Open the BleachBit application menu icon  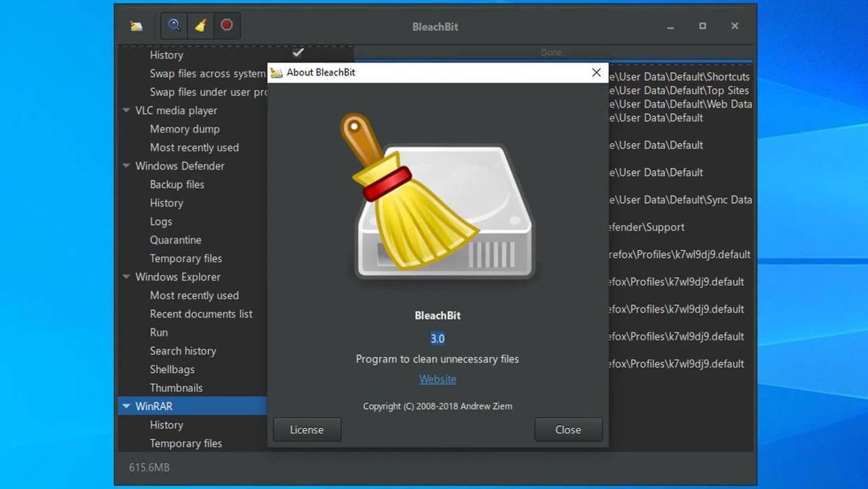click(136, 26)
